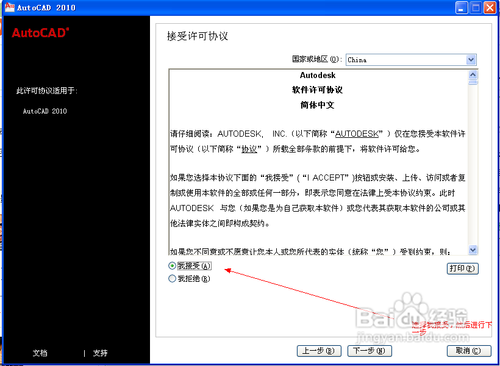This screenshot has width=500, height=366.
Task: Cancel installation with the 取消 button
Action: [x=469, y=351]
